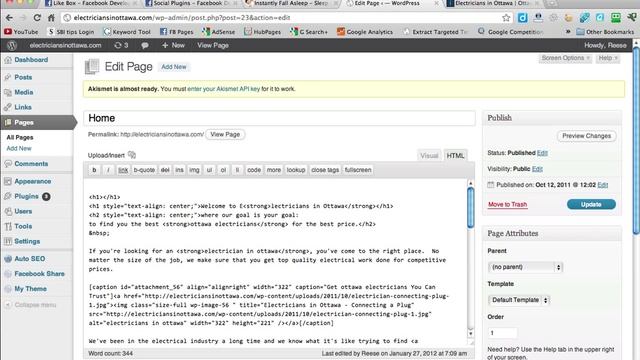Open the YouTube bookmark
The width and height of the screenshot is (640, 360).
coord(21,31)
